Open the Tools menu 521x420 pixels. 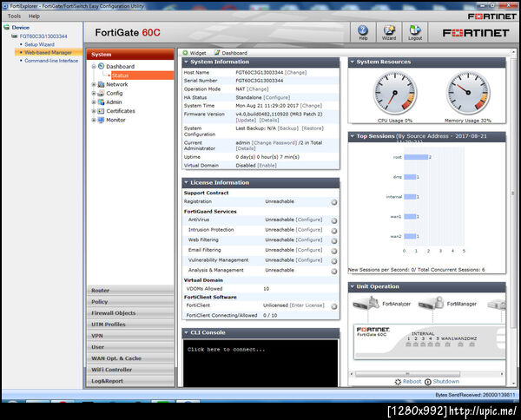(14, 16)
